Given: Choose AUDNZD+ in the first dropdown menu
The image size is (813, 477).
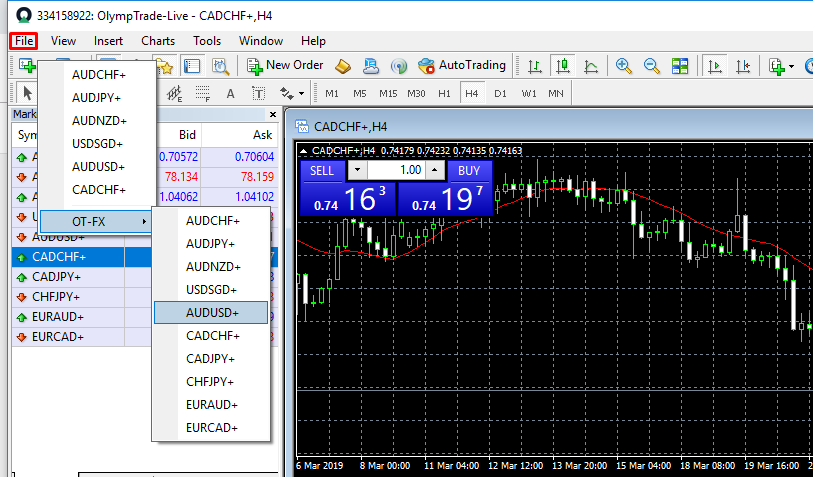Looking at the screenshot, I should pos(97,121).
